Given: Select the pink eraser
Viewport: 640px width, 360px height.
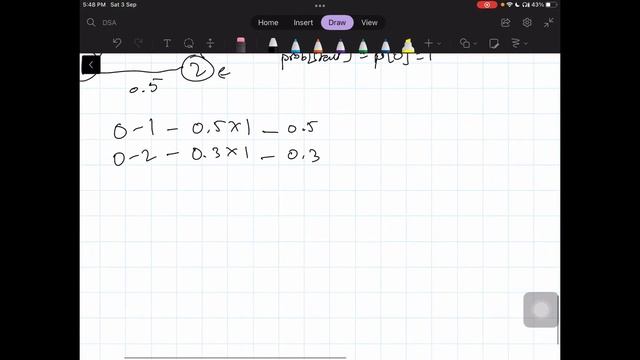Looking at the screenshot, I should (241, 44).
